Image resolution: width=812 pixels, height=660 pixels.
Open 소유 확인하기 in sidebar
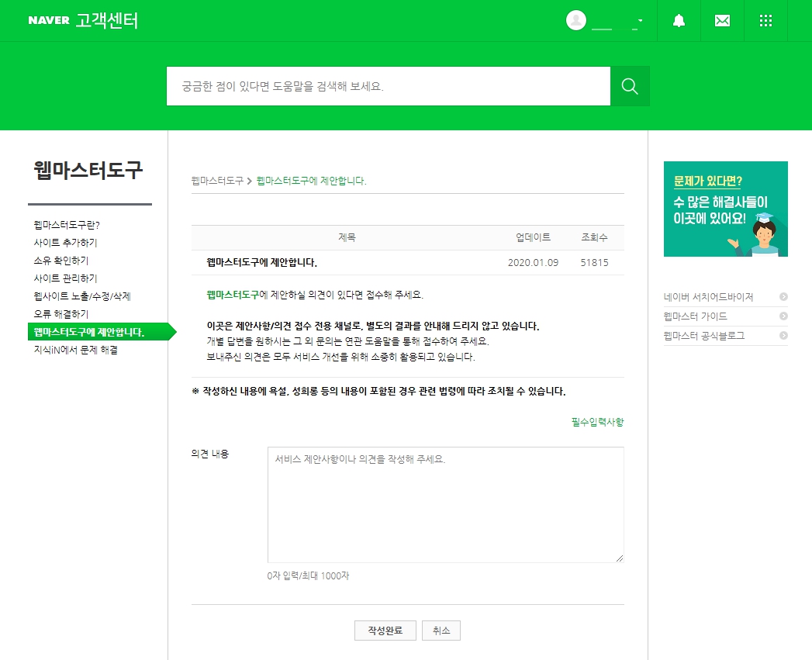pyautogui.click(x=61, y=261)
